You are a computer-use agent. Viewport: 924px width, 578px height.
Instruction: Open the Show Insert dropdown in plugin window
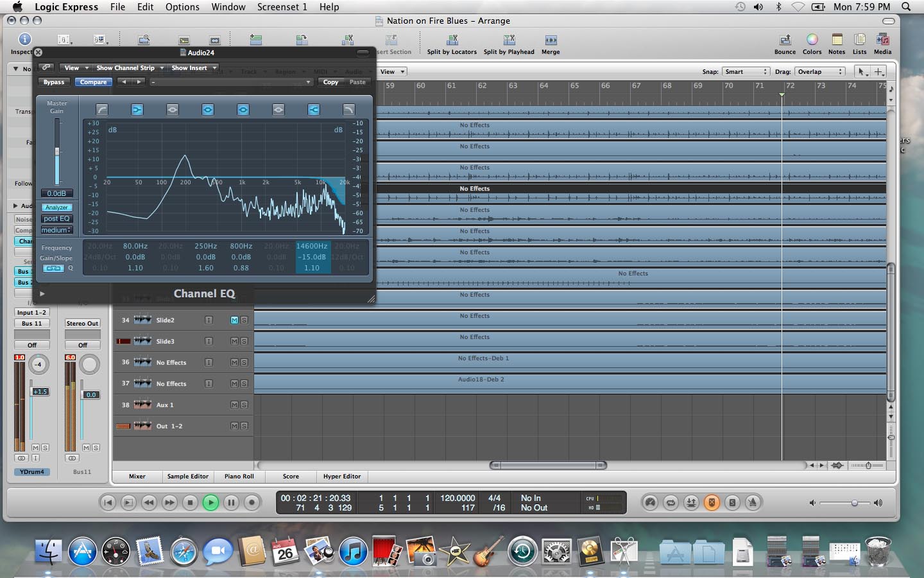[x=194, y=68]
